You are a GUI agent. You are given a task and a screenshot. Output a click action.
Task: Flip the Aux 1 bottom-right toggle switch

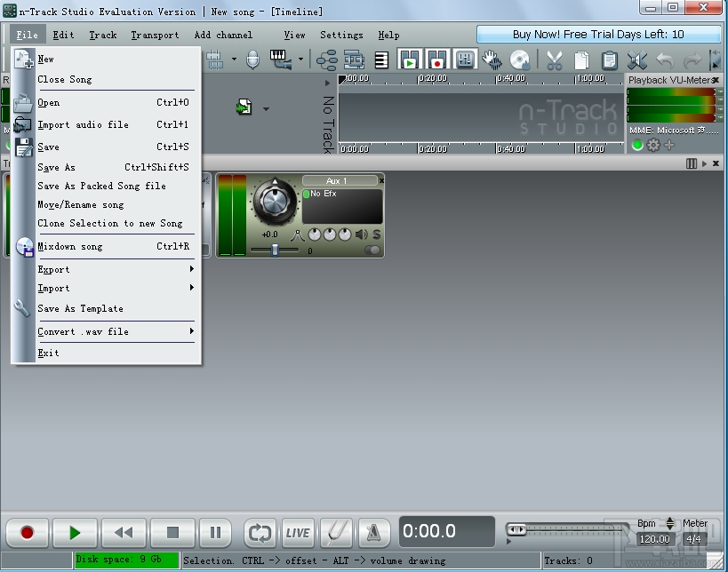click(372, 250)
